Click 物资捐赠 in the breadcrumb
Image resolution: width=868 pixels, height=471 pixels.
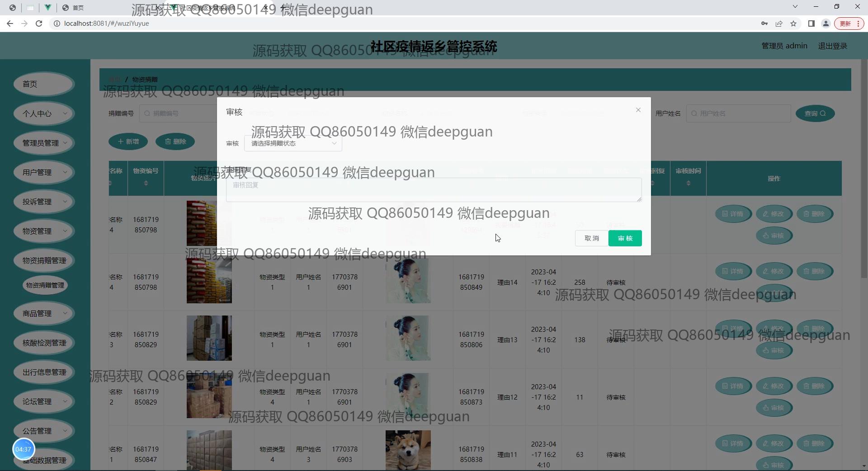tap(145, 80)
